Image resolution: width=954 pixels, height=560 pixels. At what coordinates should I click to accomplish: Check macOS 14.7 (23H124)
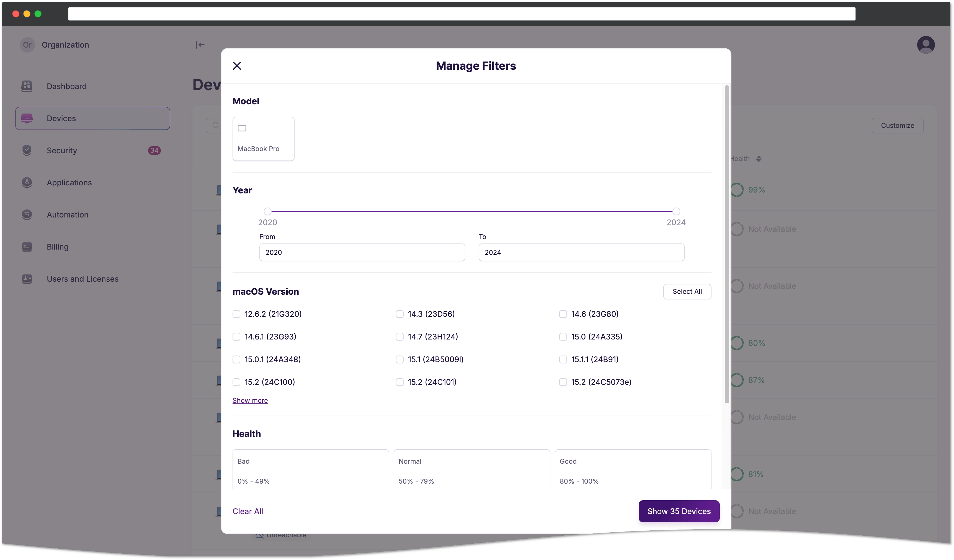click(399, 337)
